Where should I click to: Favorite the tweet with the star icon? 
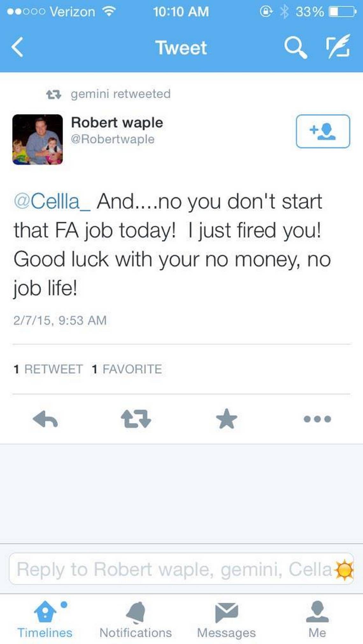[x=226, y=419]
